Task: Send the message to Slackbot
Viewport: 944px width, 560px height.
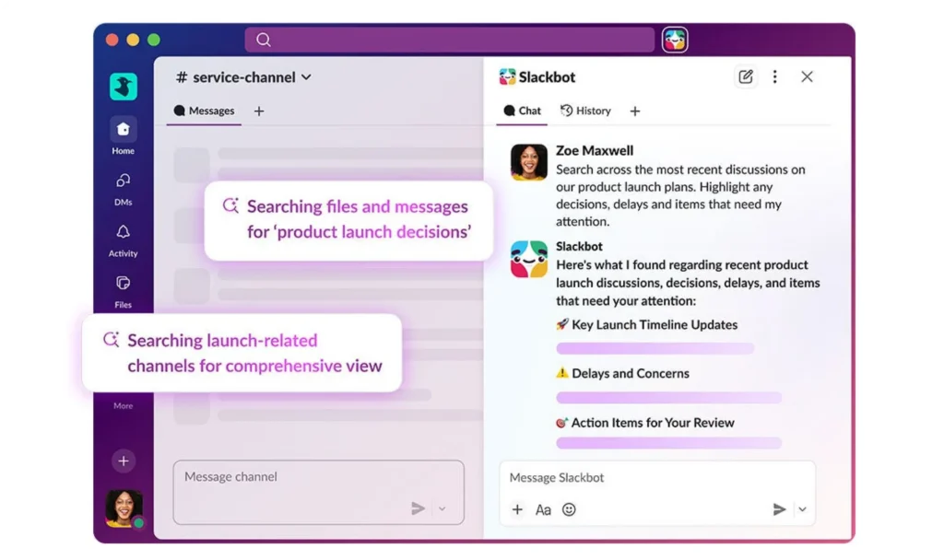Action: pos(779,509)
